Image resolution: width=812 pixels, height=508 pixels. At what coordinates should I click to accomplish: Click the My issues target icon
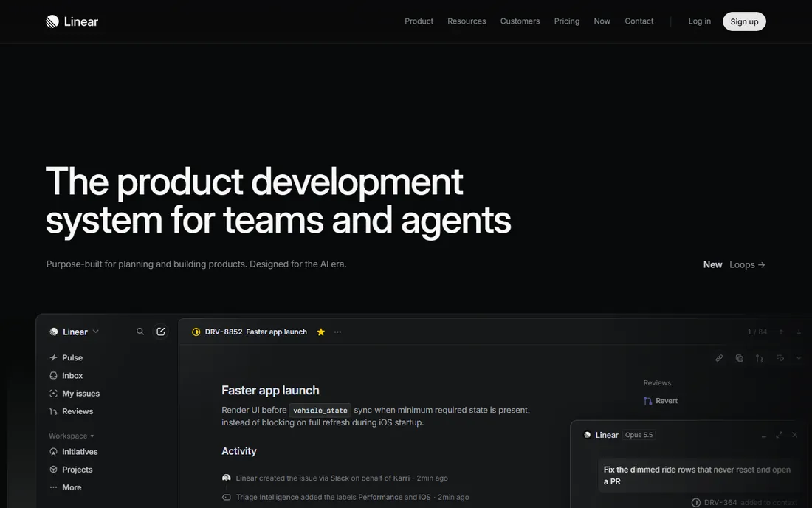click(x=53, y=393)
